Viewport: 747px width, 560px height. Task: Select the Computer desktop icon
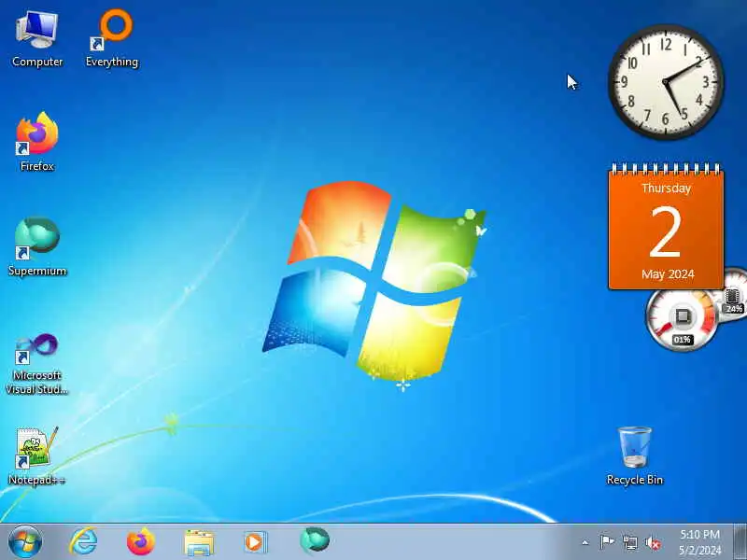[x=37, y=39]
